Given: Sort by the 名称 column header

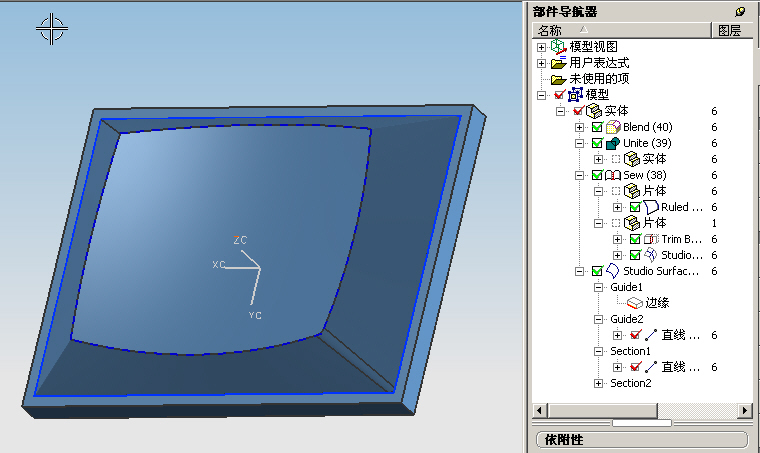Looking at the screenshot, I should pos(622,30).
